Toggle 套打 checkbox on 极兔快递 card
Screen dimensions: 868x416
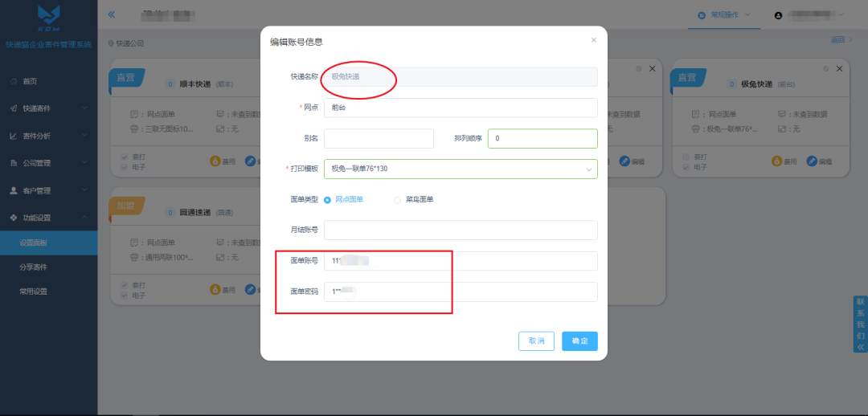coord(686,157)
